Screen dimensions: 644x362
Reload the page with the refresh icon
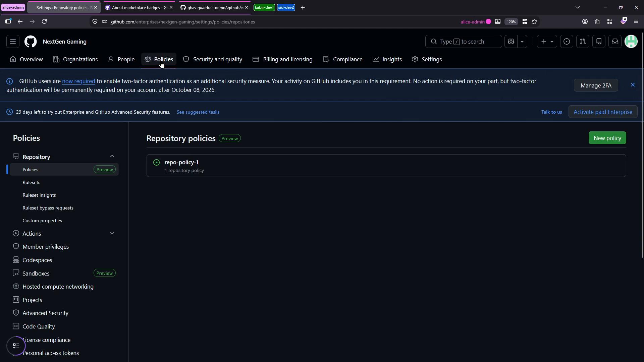[x=44, y=22]
